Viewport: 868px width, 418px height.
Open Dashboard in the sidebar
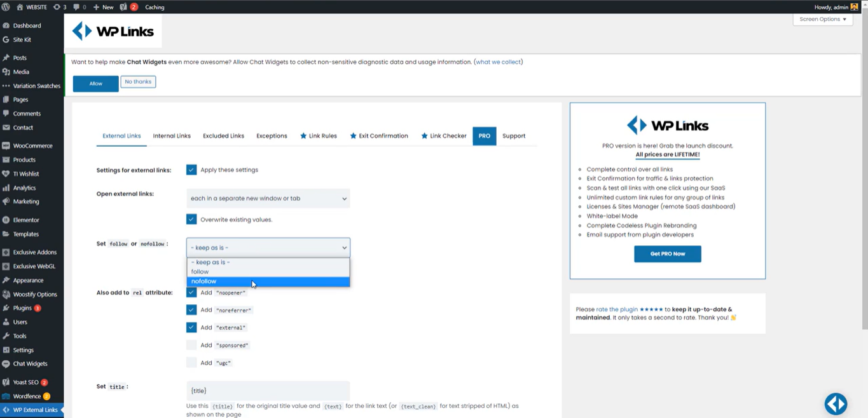point(27,25)
